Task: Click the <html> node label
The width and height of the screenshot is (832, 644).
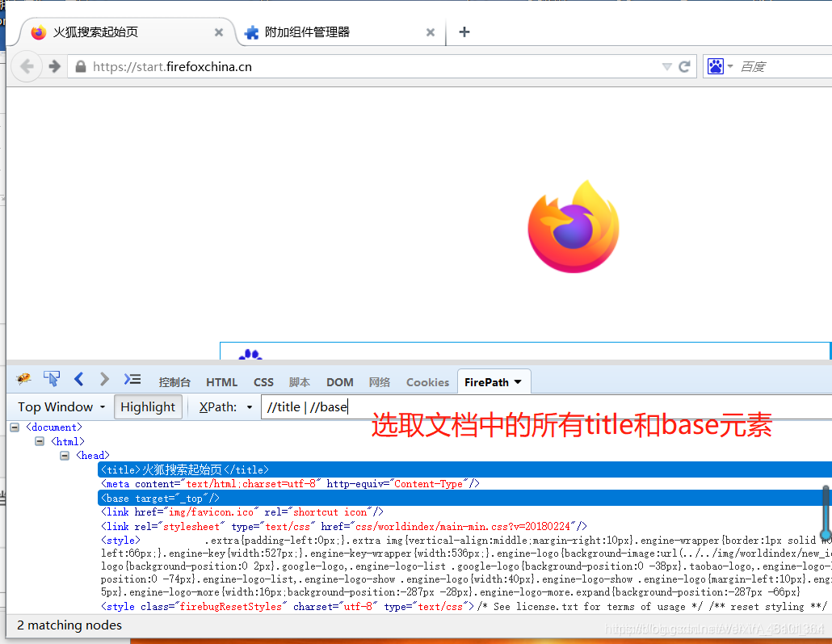Action: [x=68, y=441]
